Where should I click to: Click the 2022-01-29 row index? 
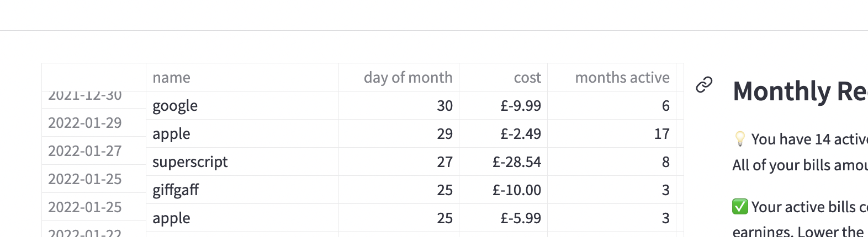point(94,122)
